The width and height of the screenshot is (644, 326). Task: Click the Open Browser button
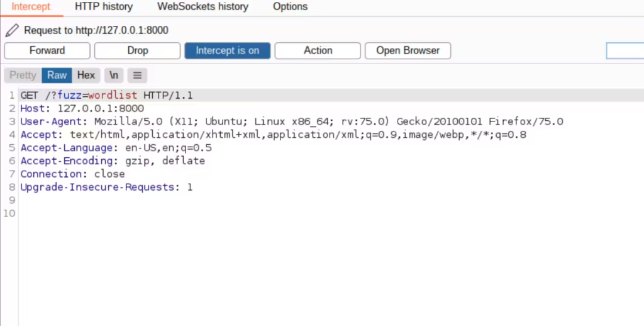pos(408,50)
